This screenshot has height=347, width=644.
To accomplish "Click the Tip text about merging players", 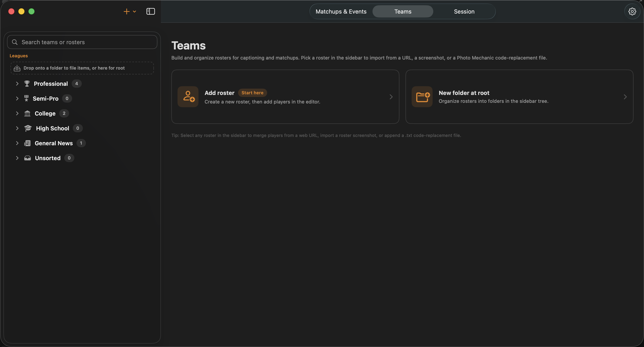I will point(316,135).
